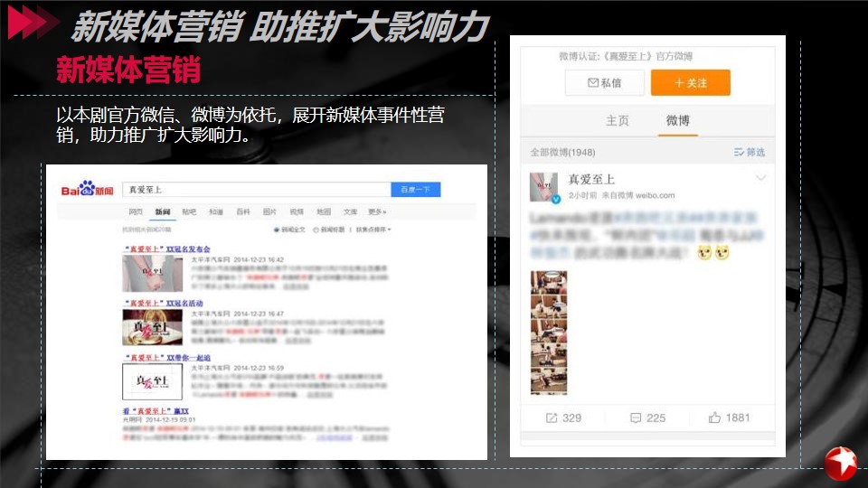This screenshot has height=488, width=868.
Task: Click the 2014-12-23 16:47 timestamp
Action: pos(259,314)
